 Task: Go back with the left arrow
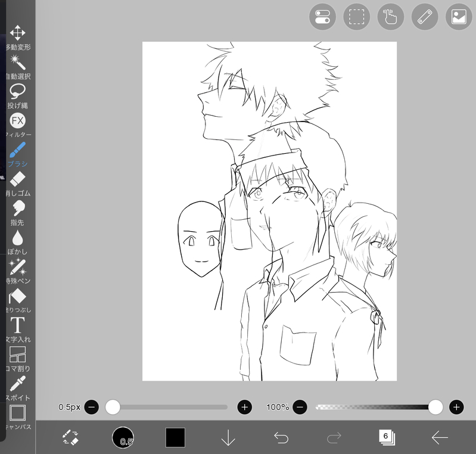coord(440,437)
